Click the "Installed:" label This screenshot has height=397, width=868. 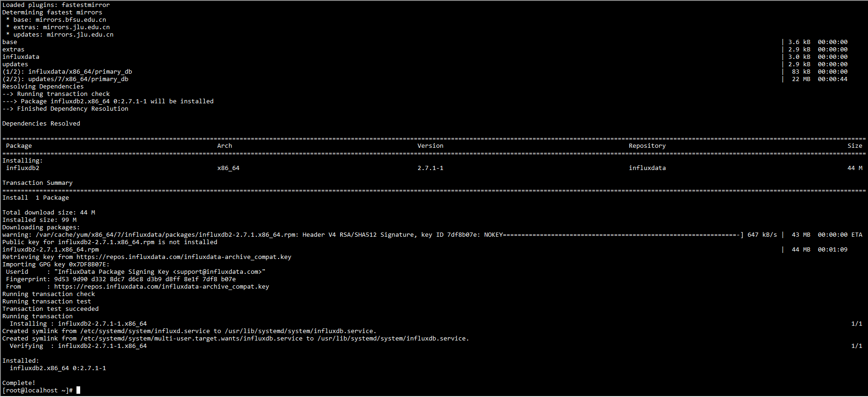click(21, 361)
